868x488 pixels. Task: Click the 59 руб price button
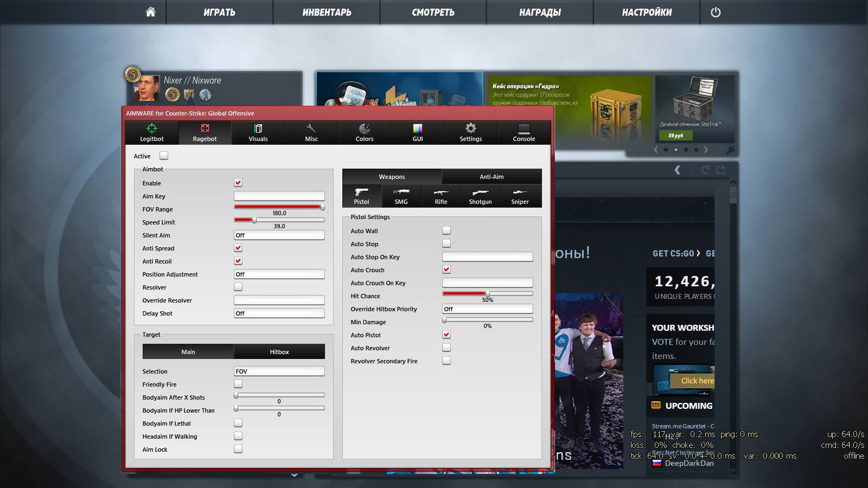click(675, 136)
